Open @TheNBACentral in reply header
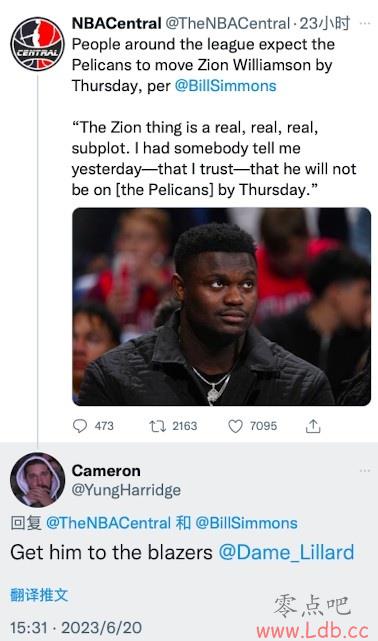 pyautogui.click(x=108, y=523)
